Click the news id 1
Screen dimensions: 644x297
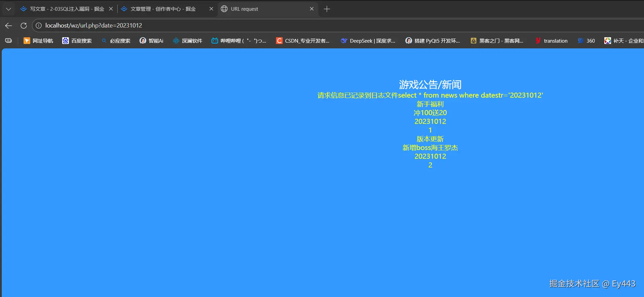(x=430, y=130)
